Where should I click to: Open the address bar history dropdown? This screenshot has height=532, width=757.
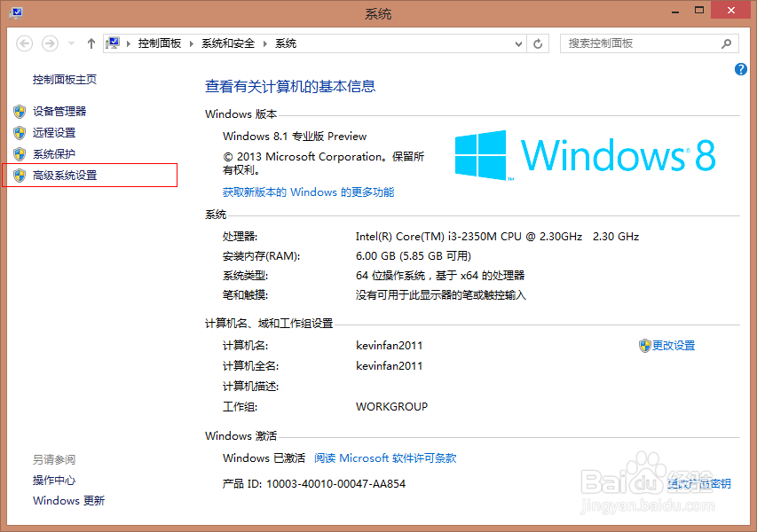(518, 44)
